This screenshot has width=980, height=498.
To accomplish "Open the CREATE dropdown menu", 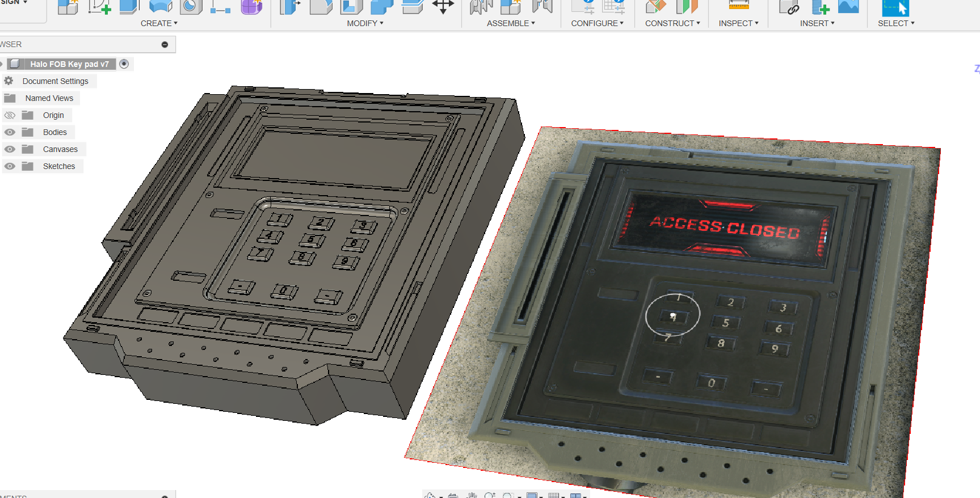I will click(159, 23).
